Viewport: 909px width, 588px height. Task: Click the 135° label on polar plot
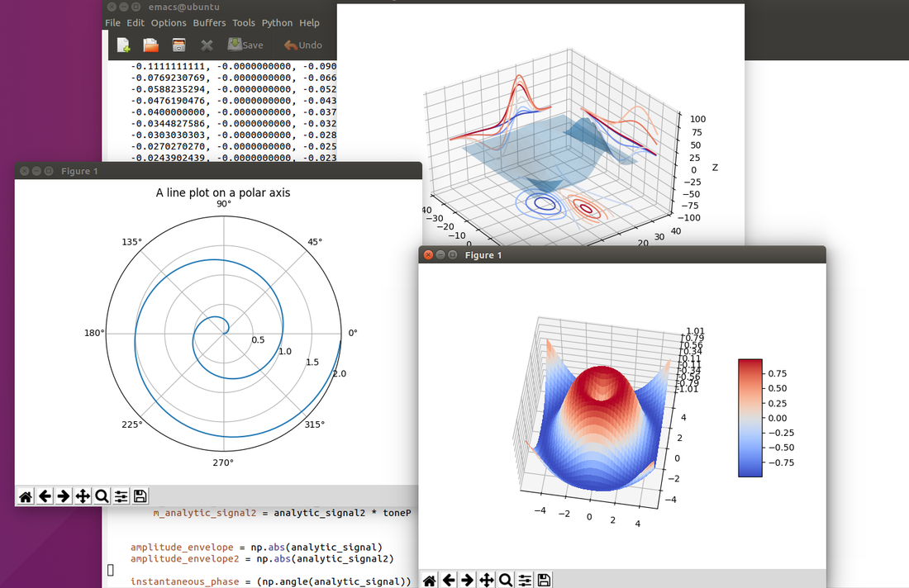click(131, 242)
